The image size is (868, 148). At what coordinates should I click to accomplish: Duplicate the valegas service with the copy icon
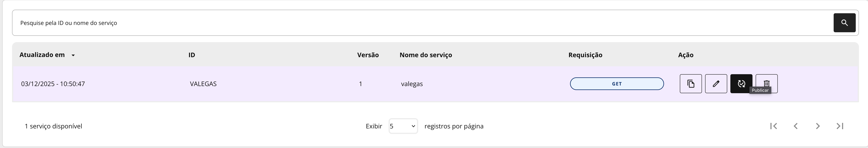[x=690, y=83]
